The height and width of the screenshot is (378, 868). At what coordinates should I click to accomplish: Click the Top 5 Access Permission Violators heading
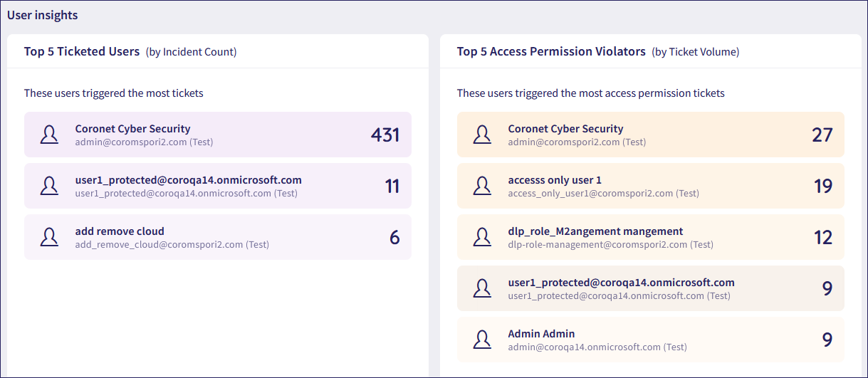coord(551,51)
